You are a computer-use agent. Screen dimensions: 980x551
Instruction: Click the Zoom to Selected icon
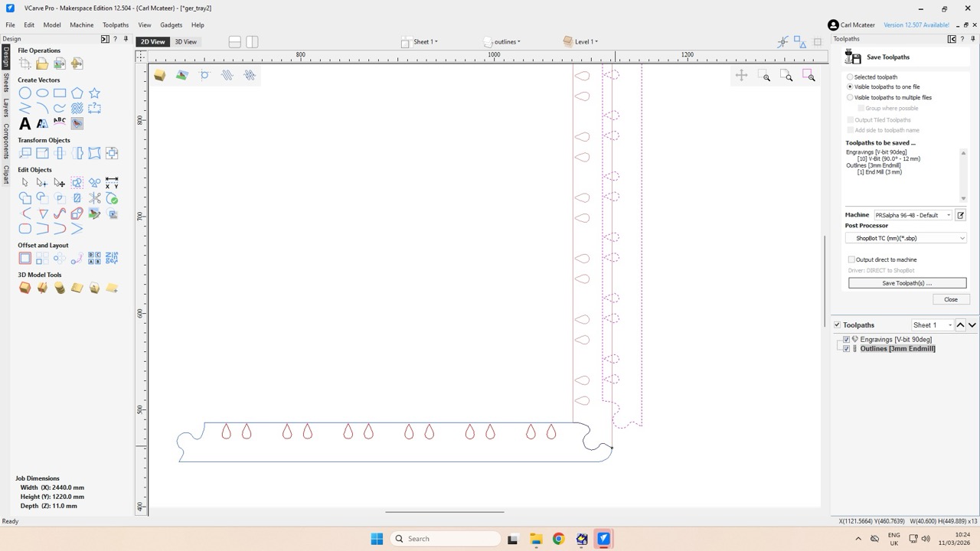click(808, 75)
